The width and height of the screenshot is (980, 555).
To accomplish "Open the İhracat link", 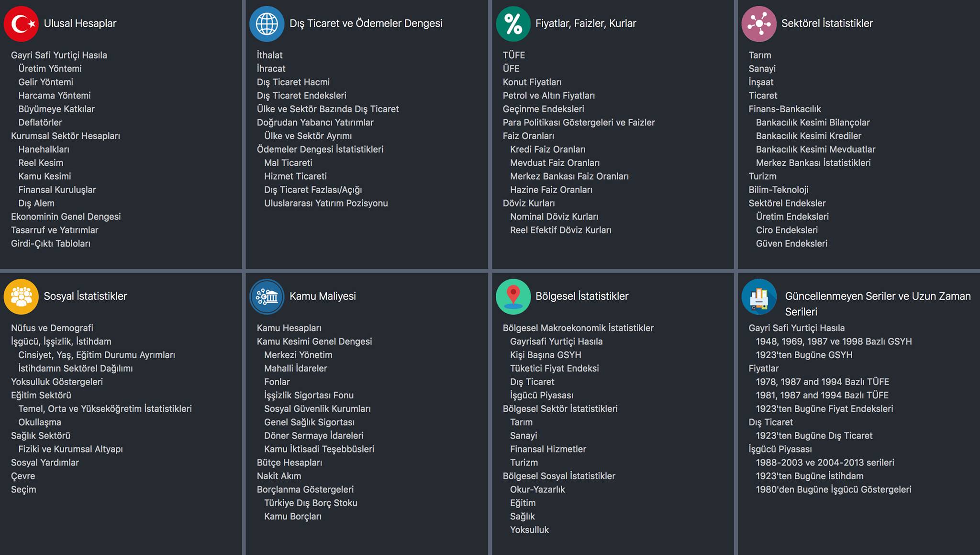I will pos(271,68).
